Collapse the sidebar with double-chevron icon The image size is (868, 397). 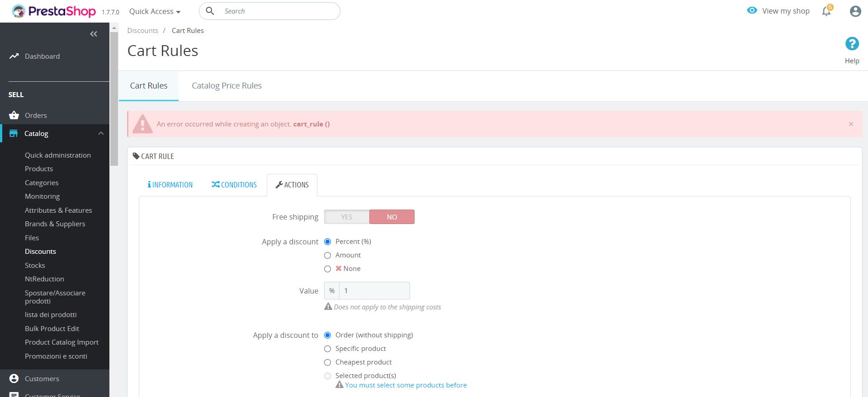[x=94, y=34]
